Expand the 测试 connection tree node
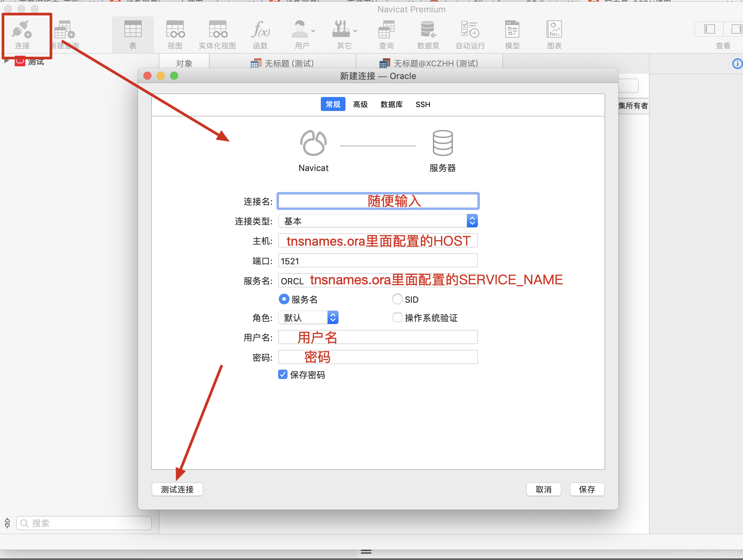 point(6,61)
